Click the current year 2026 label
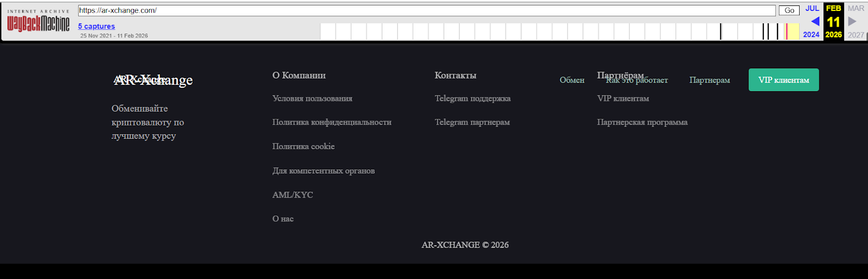868x279 pixels. coord(834,35)
